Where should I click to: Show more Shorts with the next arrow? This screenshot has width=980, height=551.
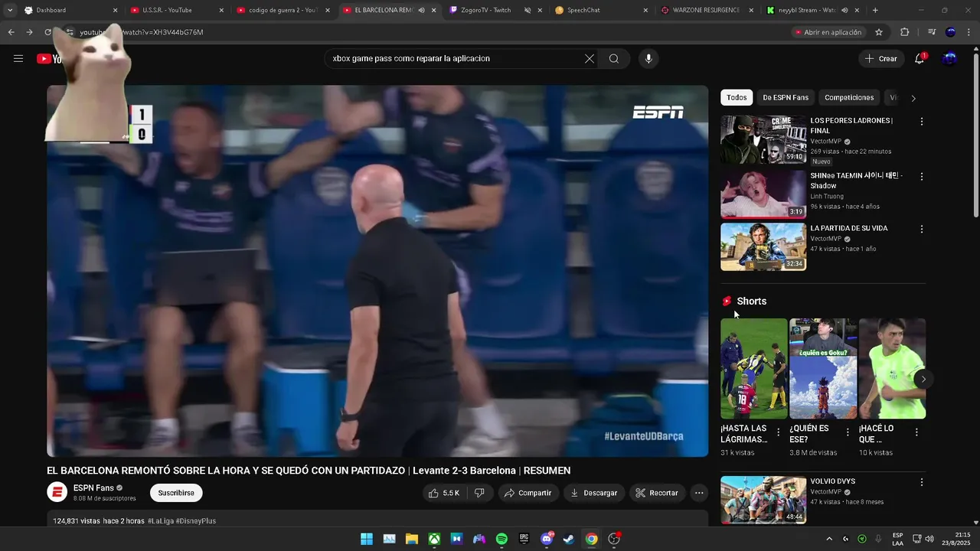923,379
